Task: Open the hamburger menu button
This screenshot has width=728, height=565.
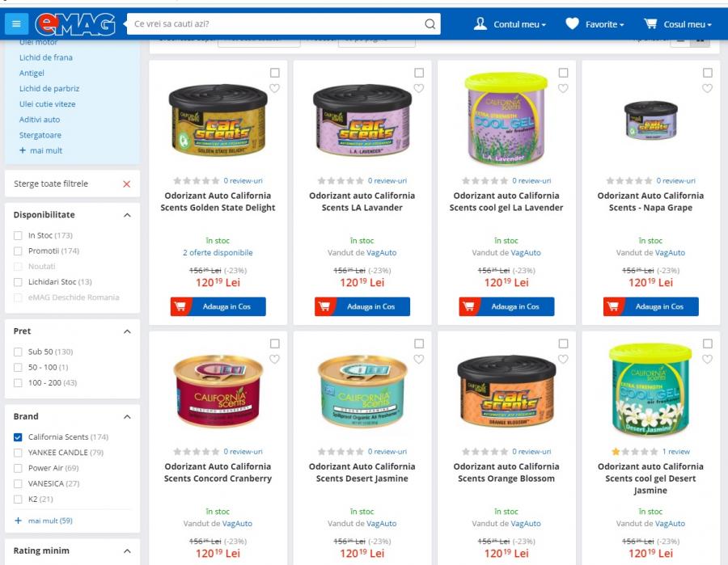Action: click(x=16, y=23)
